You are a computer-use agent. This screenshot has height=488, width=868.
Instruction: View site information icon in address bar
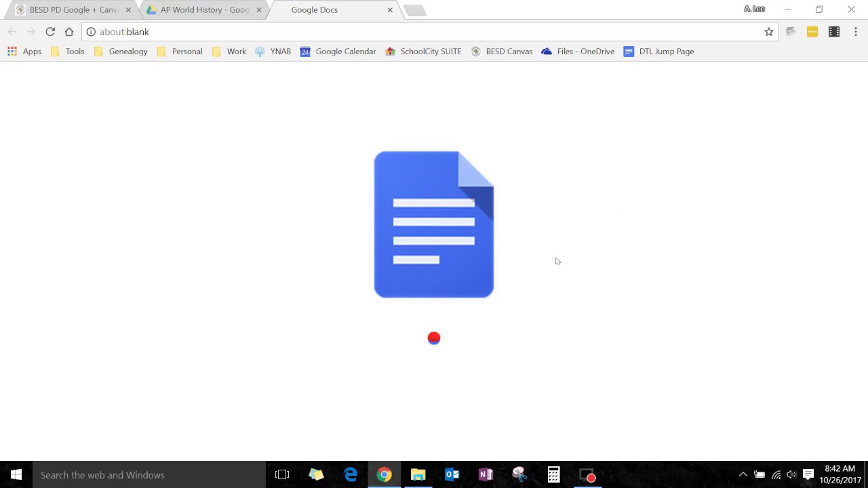click(x=91, y=32)
